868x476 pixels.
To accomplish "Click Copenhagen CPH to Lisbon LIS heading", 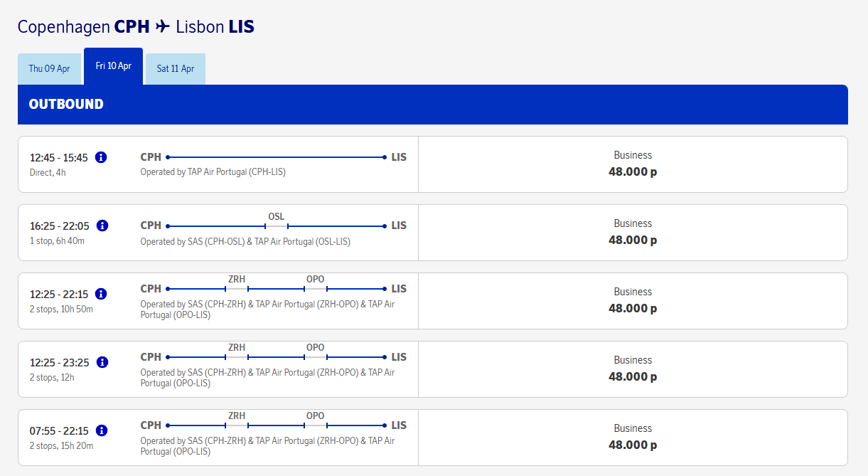I will [x=136, y=27].
